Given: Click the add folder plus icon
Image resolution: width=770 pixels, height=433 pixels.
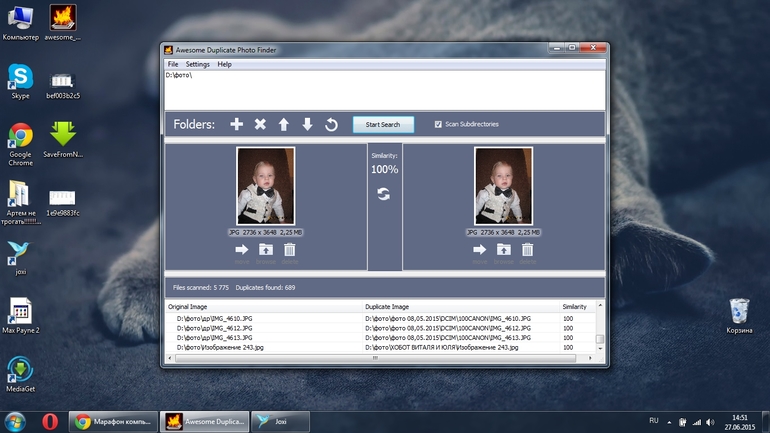Looking at the screenshot, I should click(x=237, y=124).
